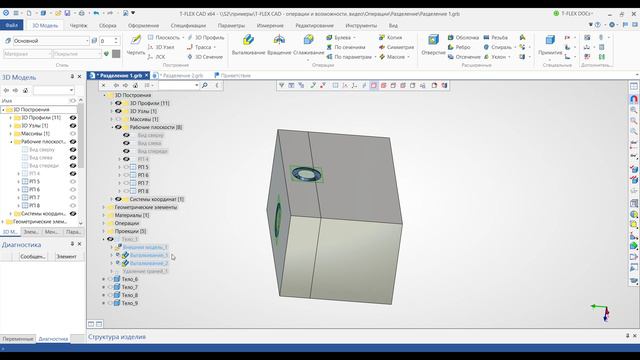Select the Уклон (Draft) tool
This screenshot has width=640, height=360.
tap(494, 57)
